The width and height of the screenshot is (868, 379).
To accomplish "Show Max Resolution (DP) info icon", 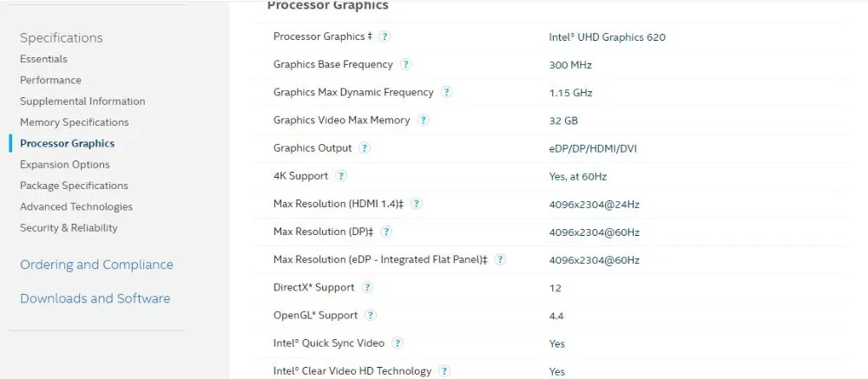I will click(386, 232).
